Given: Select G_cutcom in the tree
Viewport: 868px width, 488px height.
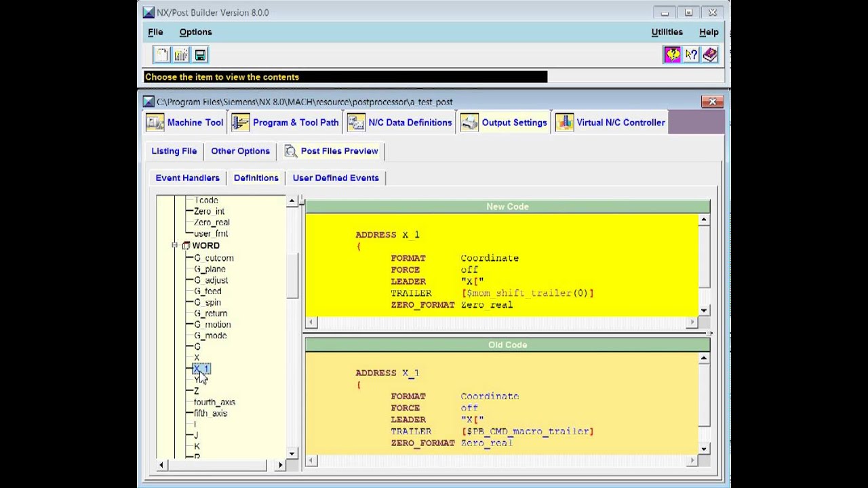Looking at the screenshot, I should pos(214,258).
